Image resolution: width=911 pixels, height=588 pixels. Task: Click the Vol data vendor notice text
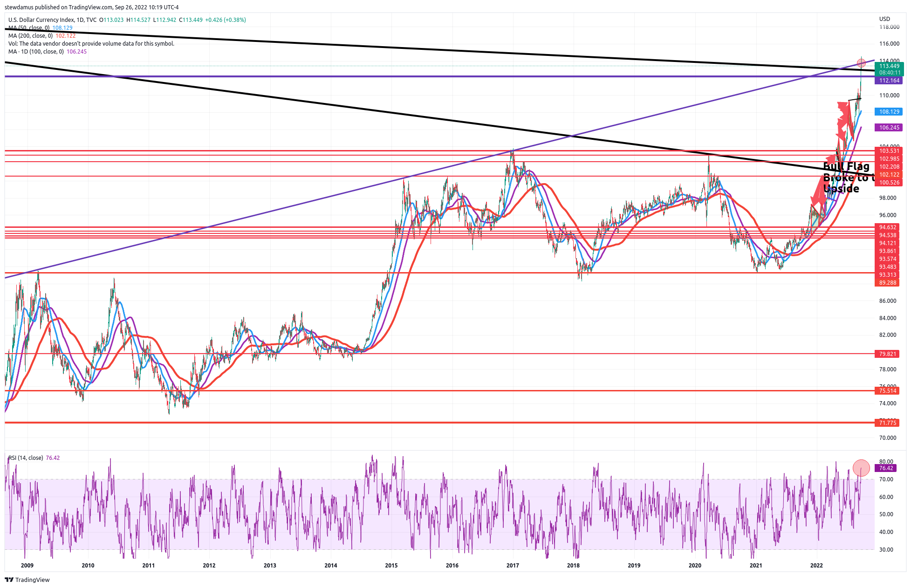(91, 43)
